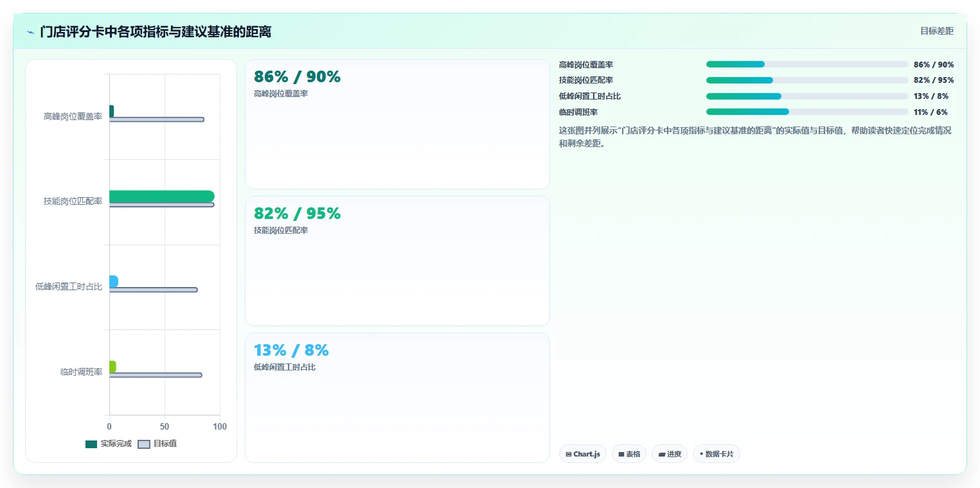Click the 临时调班率 progress bar
The image size is (980, 488).
[x=807, y=112]
